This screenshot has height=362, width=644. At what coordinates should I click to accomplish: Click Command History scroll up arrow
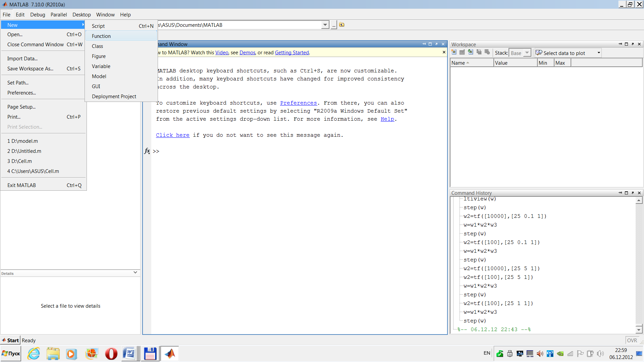tap(639, 200)
